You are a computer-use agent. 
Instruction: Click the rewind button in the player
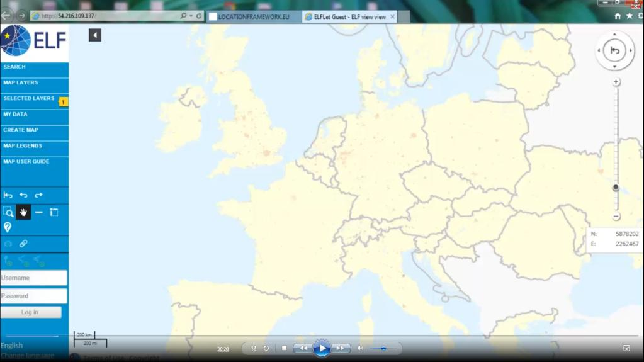(303, 348)
